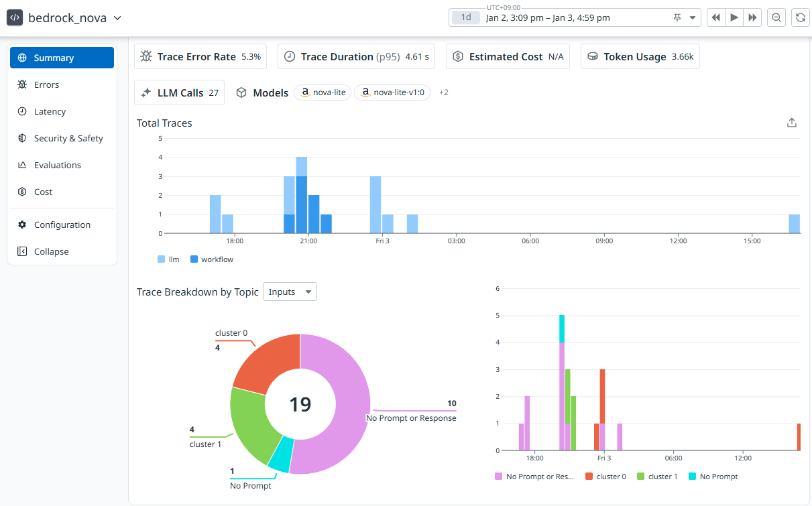Click the coin icon on Token Usage
812x506 pixels.
coord(593,56)
